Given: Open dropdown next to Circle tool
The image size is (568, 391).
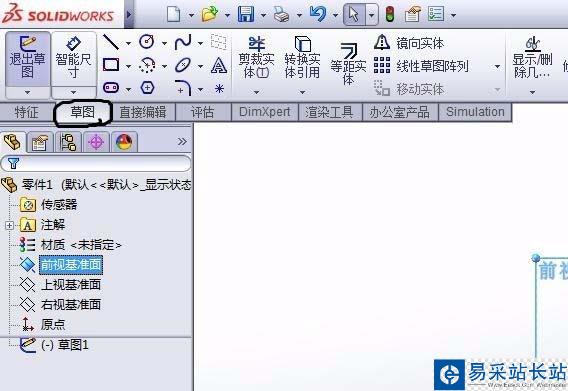Looking at the screenshot, I should coord(164,43).
